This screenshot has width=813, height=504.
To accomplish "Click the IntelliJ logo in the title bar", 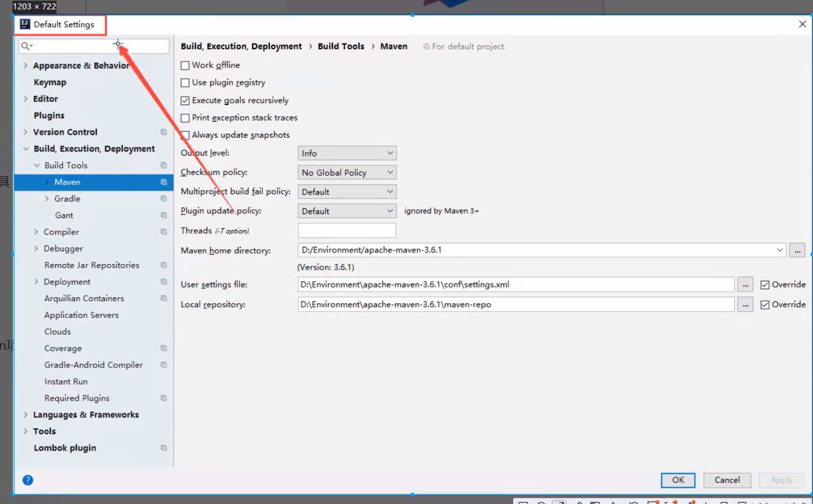I will (25, 24).
